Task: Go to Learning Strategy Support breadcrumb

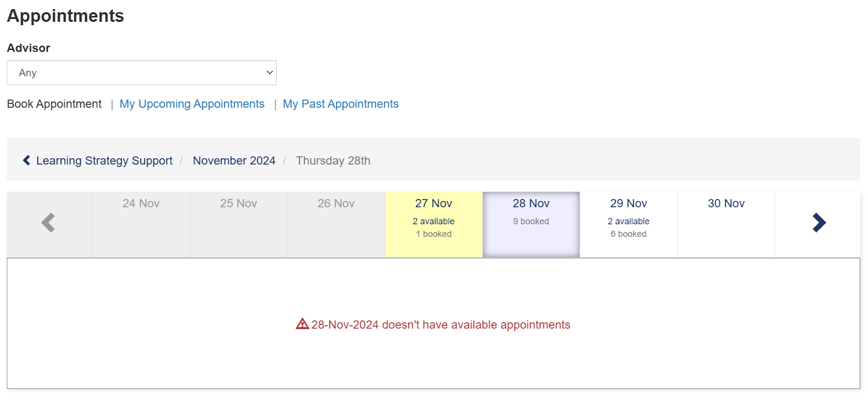Action: [x=104, y=161]
